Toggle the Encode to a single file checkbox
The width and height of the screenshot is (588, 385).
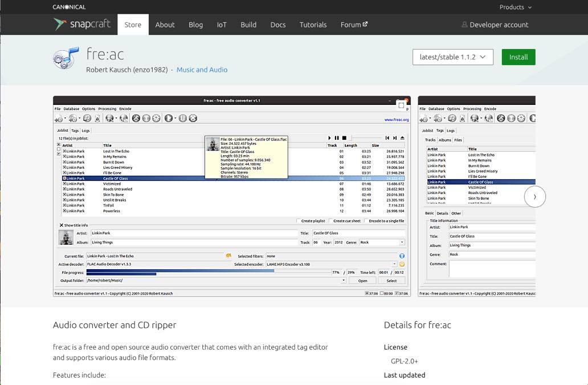[x=366, y=221]
